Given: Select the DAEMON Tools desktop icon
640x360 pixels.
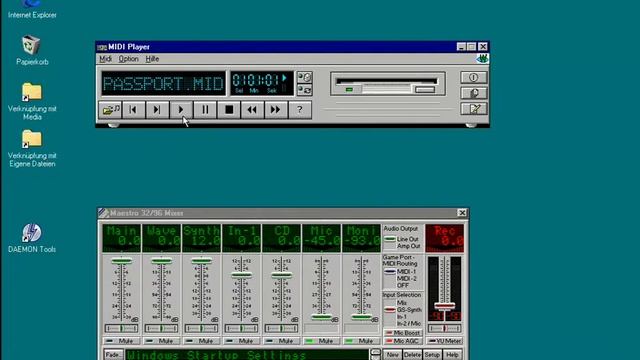Looking at the screenshot, I should 32,238.
